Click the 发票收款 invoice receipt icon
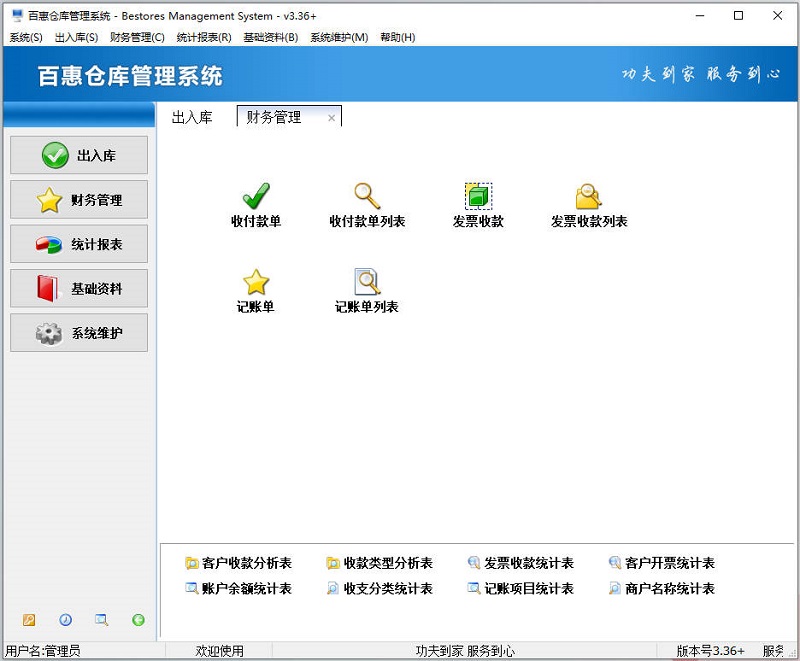The image size is (800, 661). [477, 196]
